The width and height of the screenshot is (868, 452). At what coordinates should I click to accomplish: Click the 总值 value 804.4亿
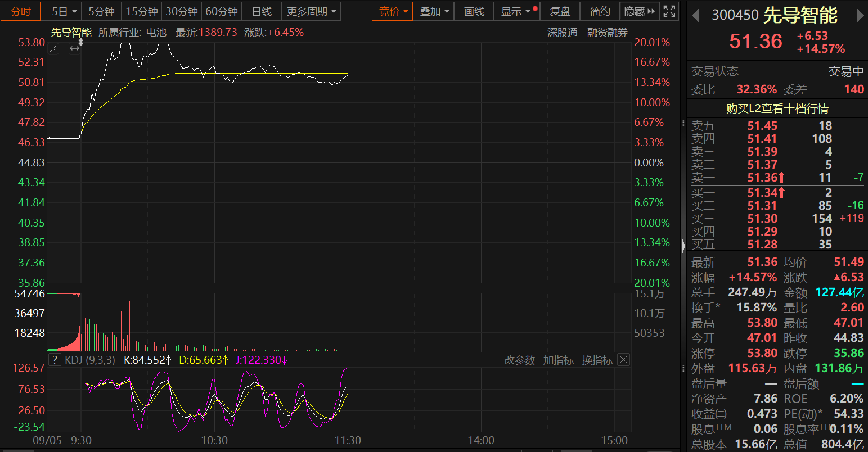click(843, 444)
